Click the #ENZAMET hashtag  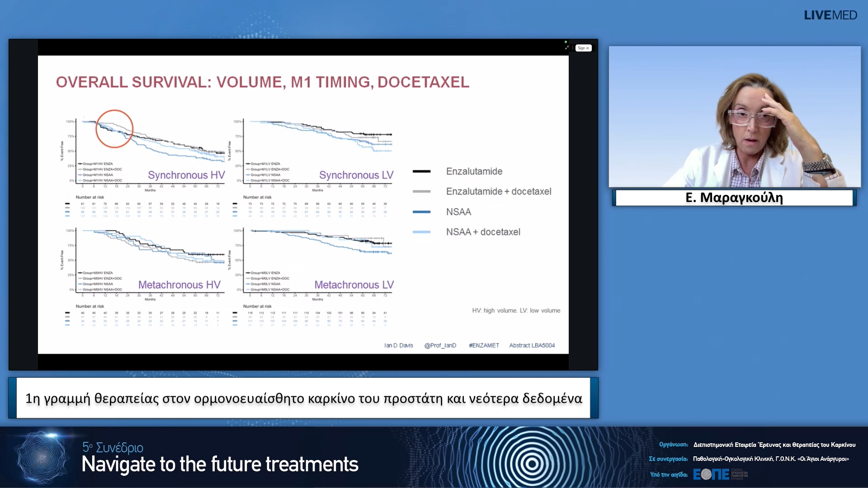coord(484,345)
